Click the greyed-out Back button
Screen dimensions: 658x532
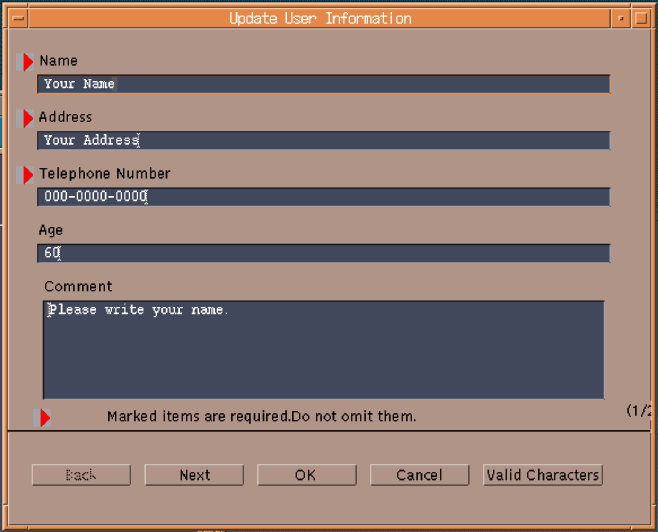pos(81,475)
